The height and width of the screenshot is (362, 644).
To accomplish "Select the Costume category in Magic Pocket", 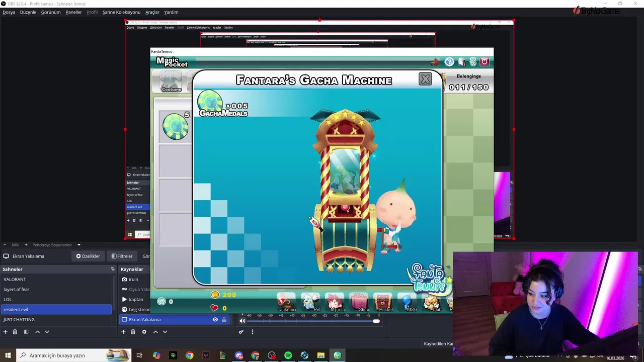I will pyautogui.click(x=171, y=82).
